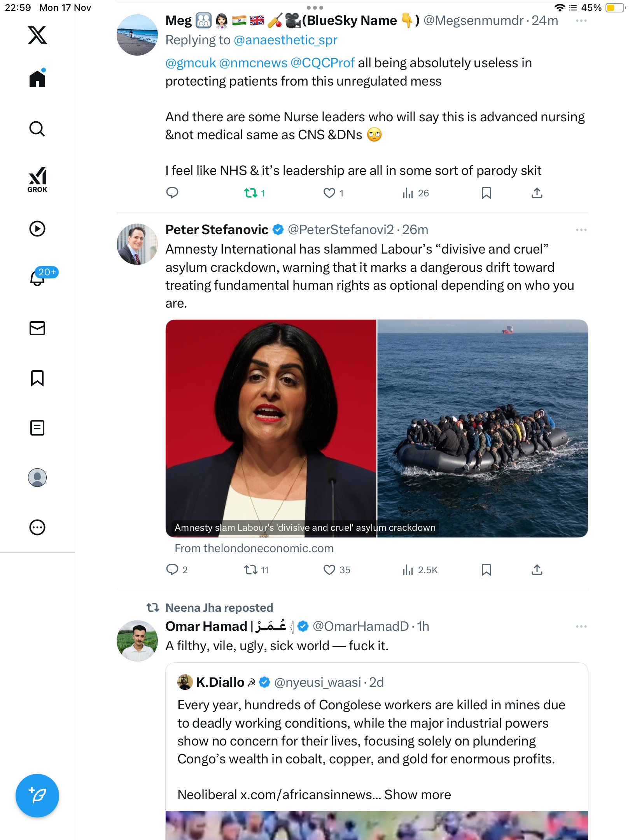Share Meg's reply post
The image size is (630, 840).
click(537, 193)
